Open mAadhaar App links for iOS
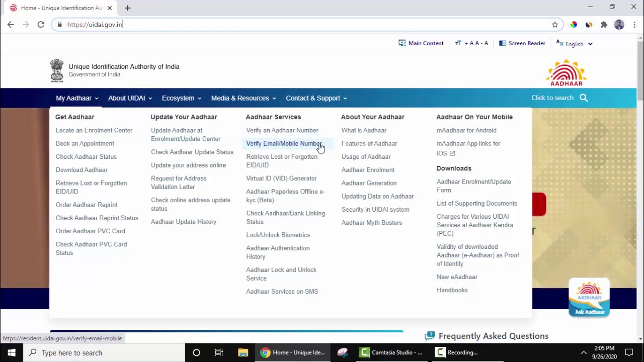This screenshot has height=362, width=644. (x=468, y=148)
